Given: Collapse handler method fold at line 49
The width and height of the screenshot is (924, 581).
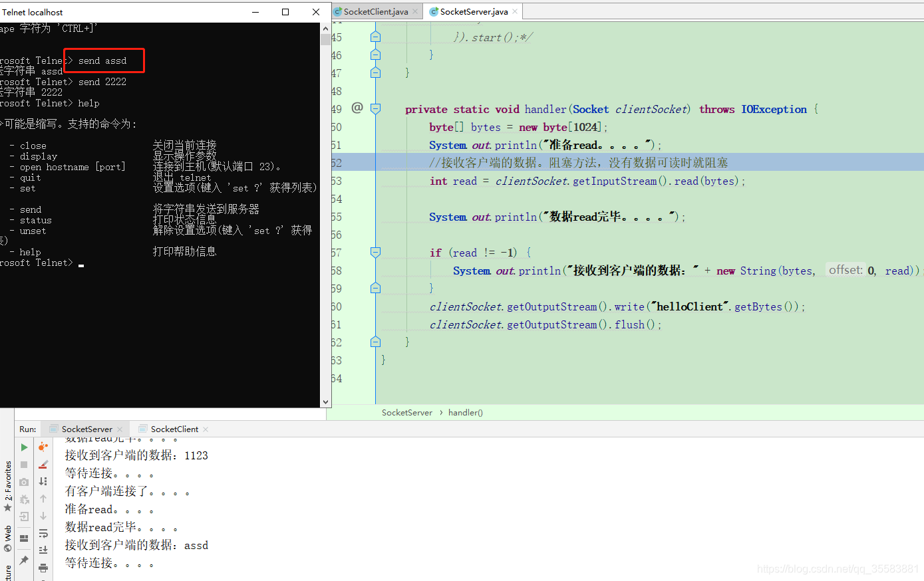Looking at the screenshot, I should pyautogui.click(x=375, y=108).
